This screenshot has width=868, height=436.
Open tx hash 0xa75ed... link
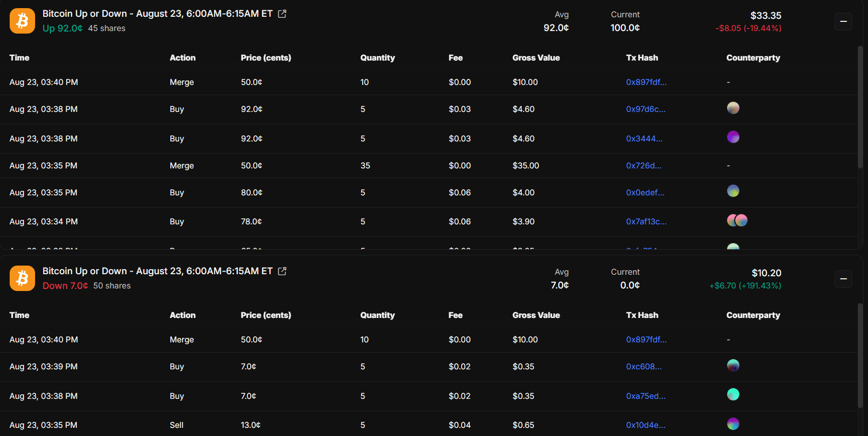pyautogui.click(x=646, y=396)
